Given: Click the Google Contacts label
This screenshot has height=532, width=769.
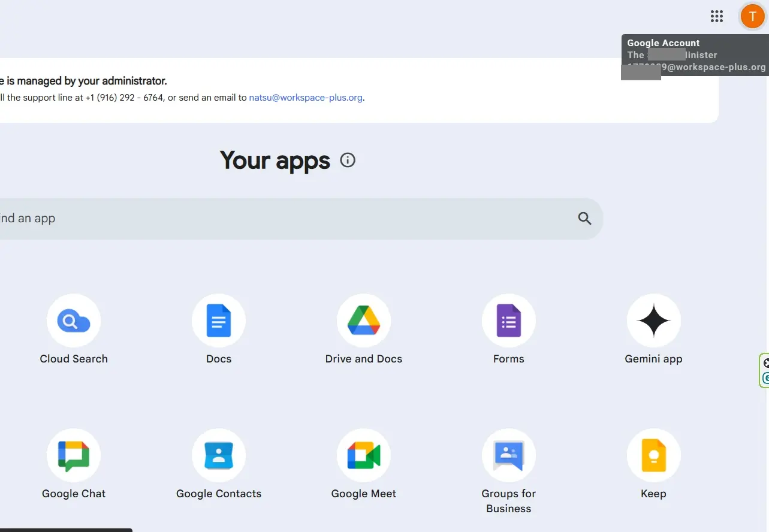Looking at the screenshot, I should pyautogui.click(x=219, y=494).
